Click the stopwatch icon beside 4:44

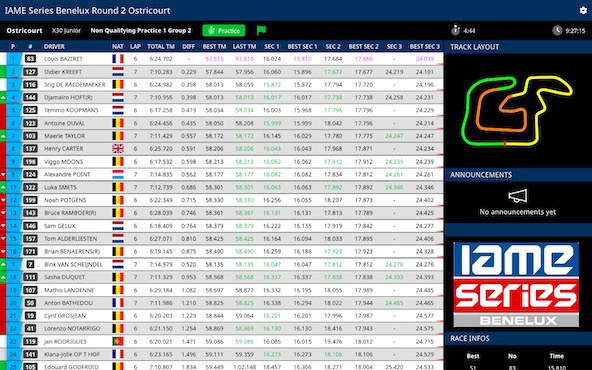455,30
